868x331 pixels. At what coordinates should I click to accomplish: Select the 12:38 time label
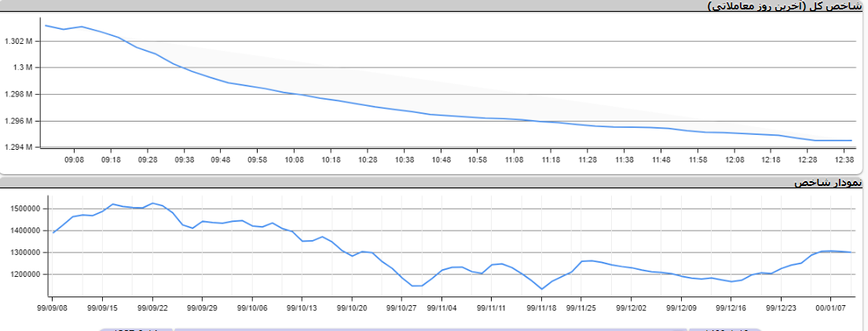point(844,159)
